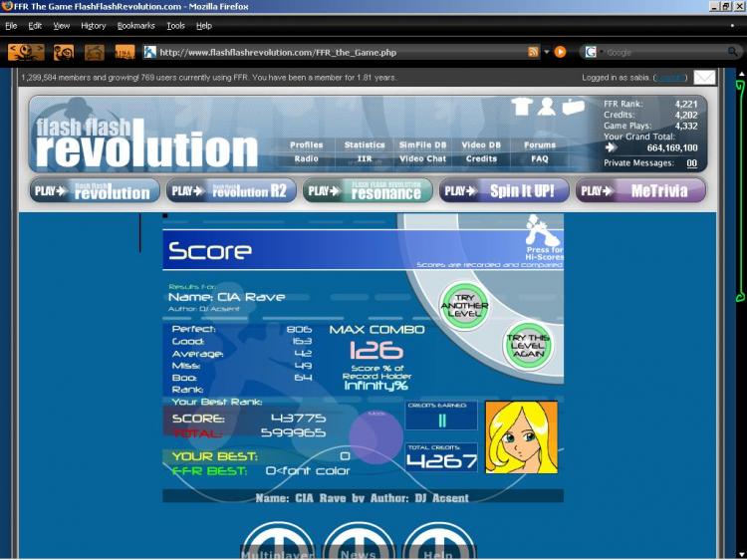This screenshot has width=747, height=560.
Task: Click the RSS feed icon in address bar
Action: tap(534, 52)
